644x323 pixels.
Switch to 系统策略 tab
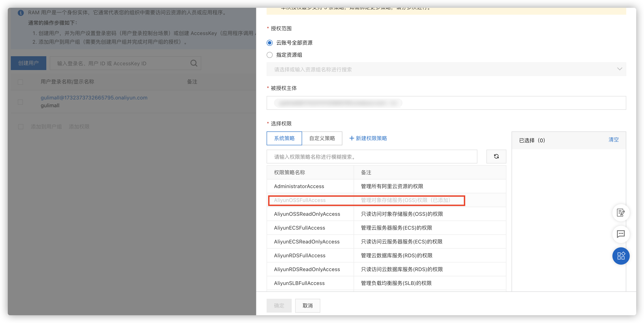284,138
